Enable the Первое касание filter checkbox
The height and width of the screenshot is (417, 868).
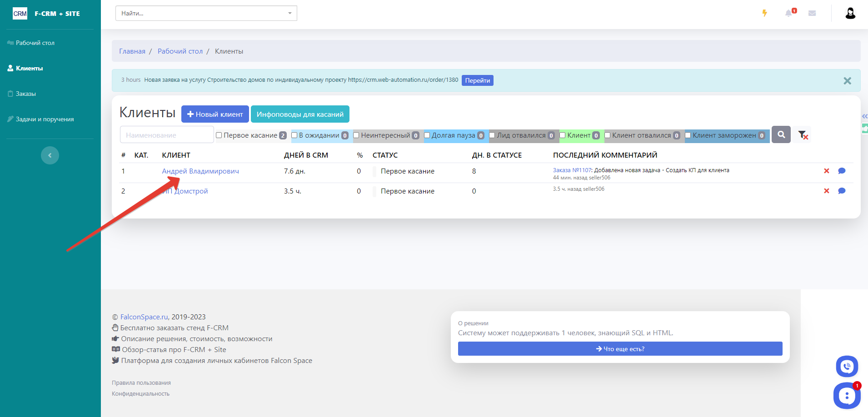219,135
